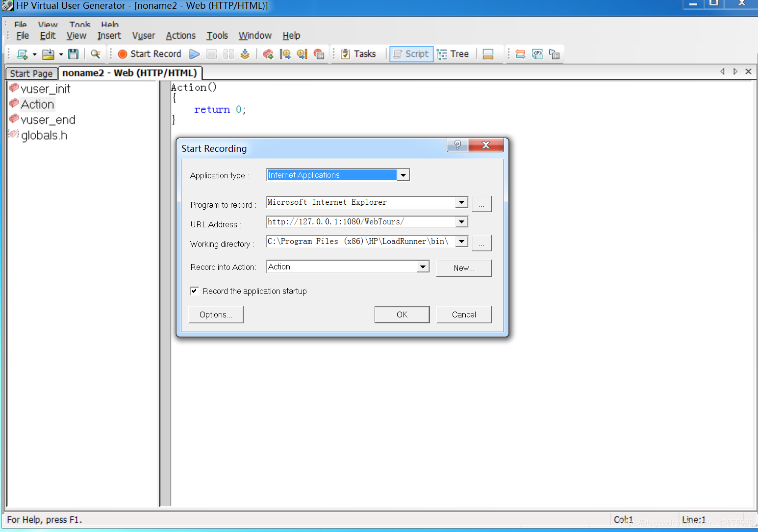The height and width of the screenshot is (532, 758).
Task: Save script with the floppy disk icon
Action: click(74, 54)
